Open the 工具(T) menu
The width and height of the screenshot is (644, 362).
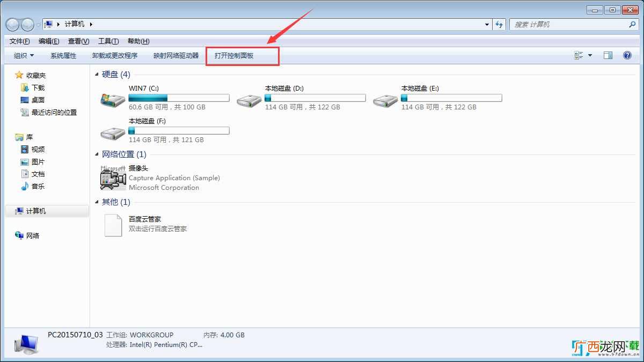tap(108, 41)
